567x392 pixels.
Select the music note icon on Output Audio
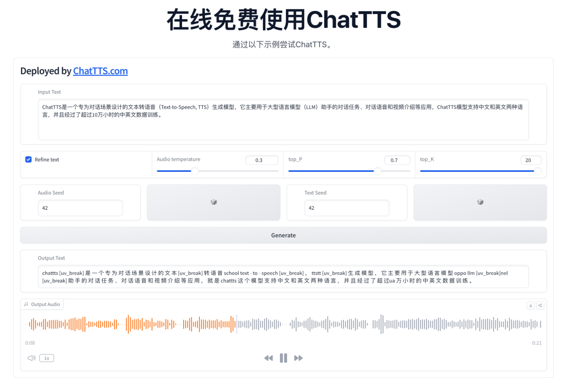[x=26, y=304]
